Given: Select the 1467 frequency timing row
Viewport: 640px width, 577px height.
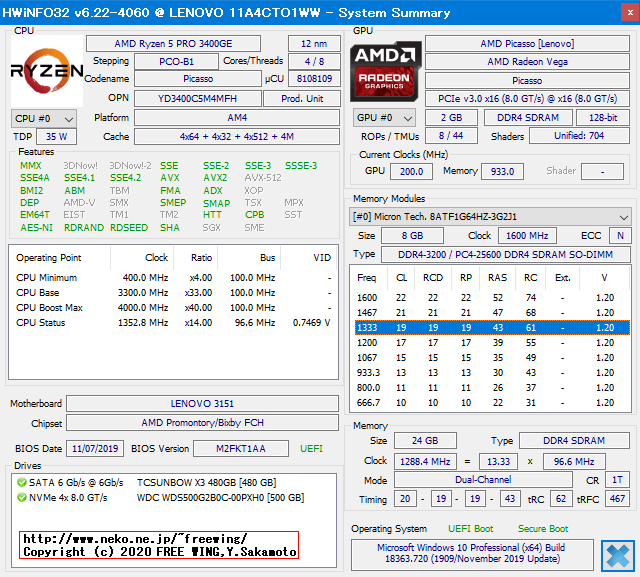Looking at the screenshot, I should click(x=492, y=313).
